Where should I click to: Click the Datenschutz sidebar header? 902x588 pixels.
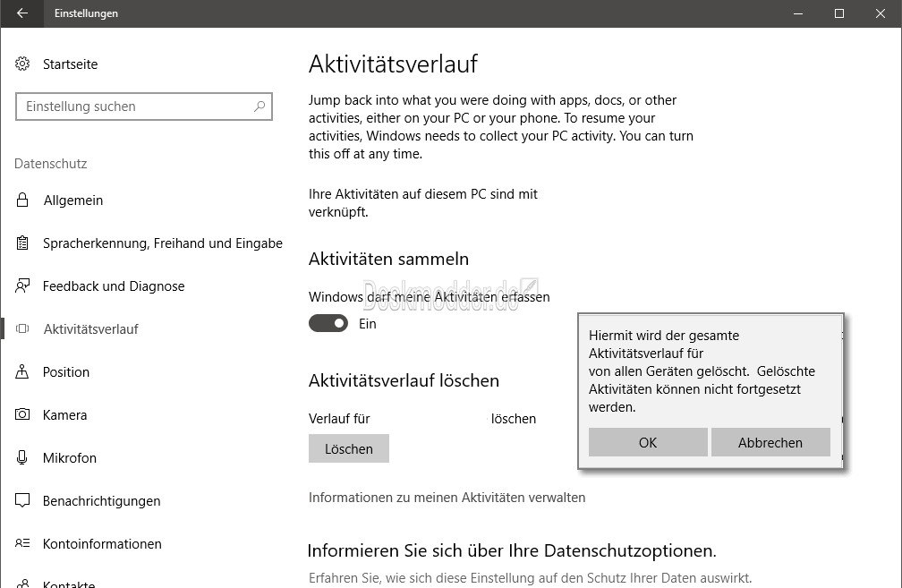[x=51, y=164]
